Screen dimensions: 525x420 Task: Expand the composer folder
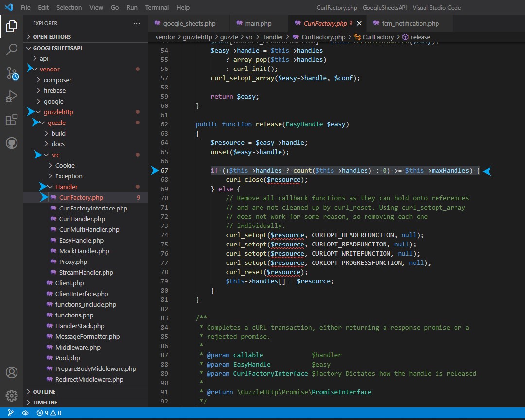(57, 80)
